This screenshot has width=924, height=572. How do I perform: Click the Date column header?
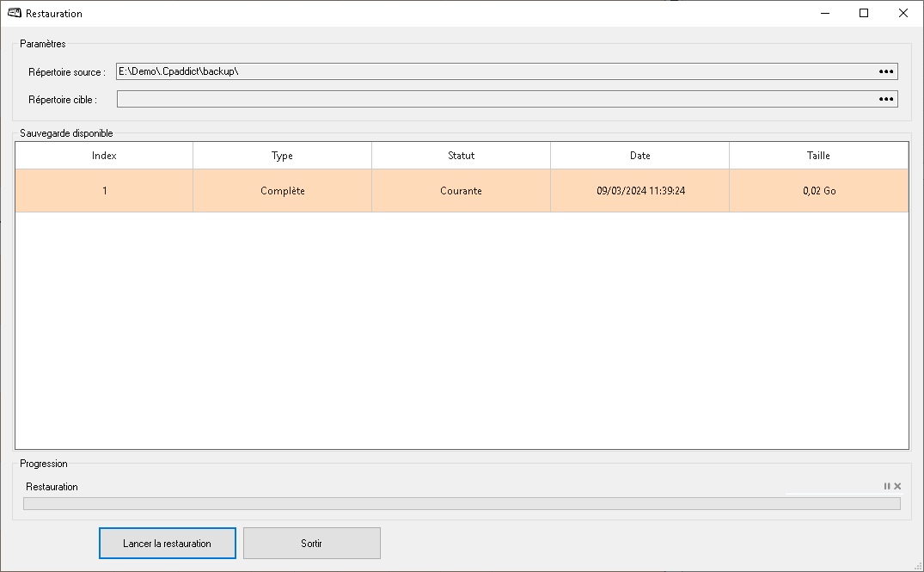639,156
